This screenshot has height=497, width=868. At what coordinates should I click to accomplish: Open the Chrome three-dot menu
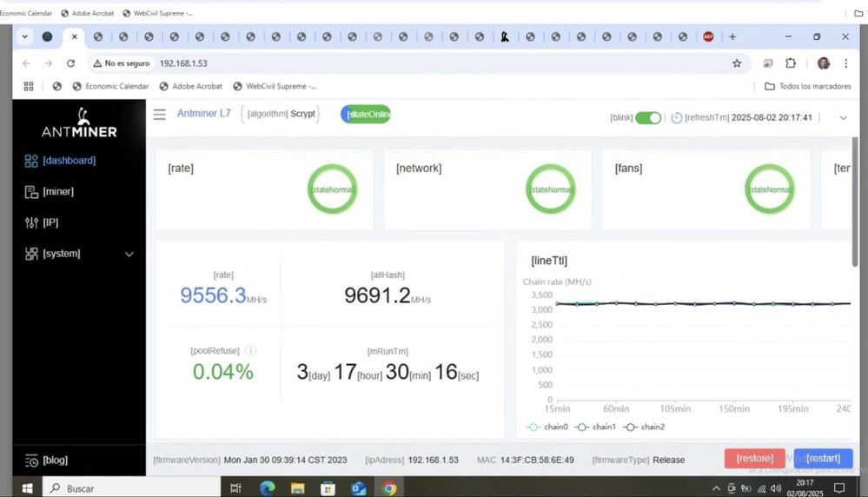pyautogui.click(x=846, y=63)
